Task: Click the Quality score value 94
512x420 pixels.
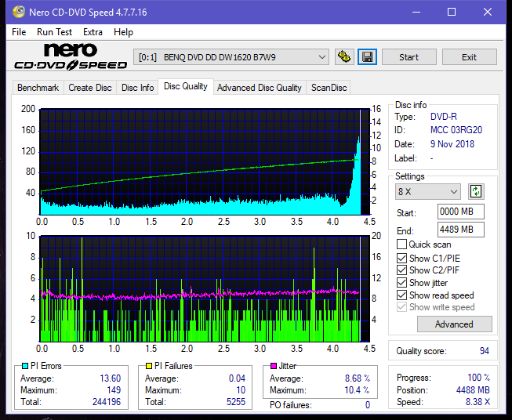Action: click(x=485, y=351)
